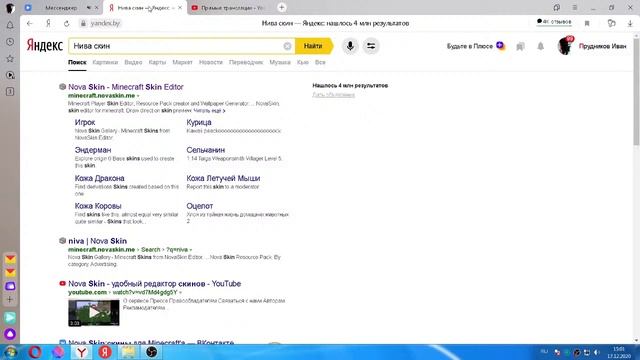The width and height of the screenshot is (640, 360).
Task: Open Yandex mail icon in sidebar
Action: point(10,259)
